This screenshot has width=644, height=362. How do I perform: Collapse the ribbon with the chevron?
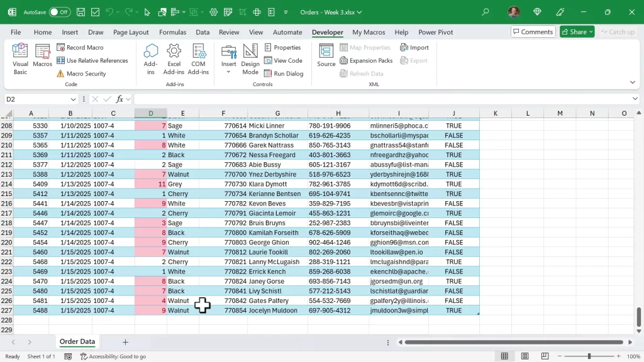(632, 82)
